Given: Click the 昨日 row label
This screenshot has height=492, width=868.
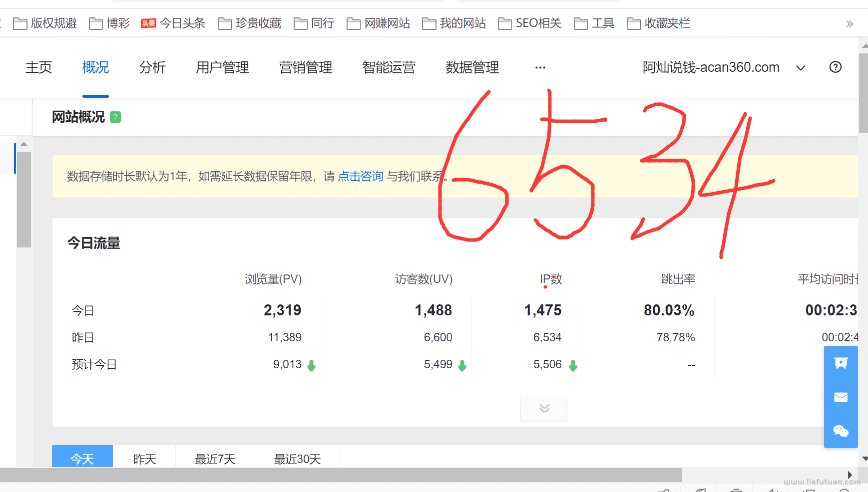Looking at the screenshot, I should click(83, 337).
